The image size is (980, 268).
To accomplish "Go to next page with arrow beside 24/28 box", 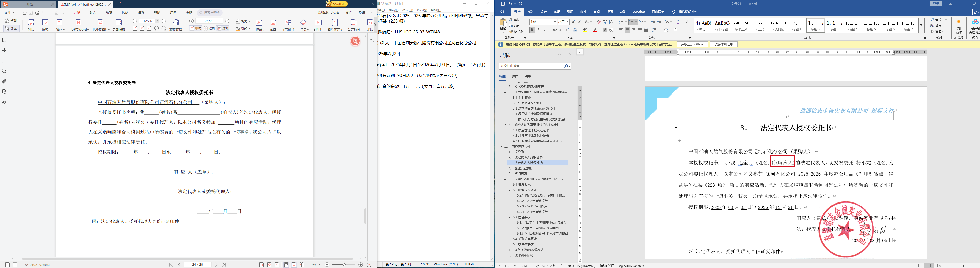I will tap(227, 21).
